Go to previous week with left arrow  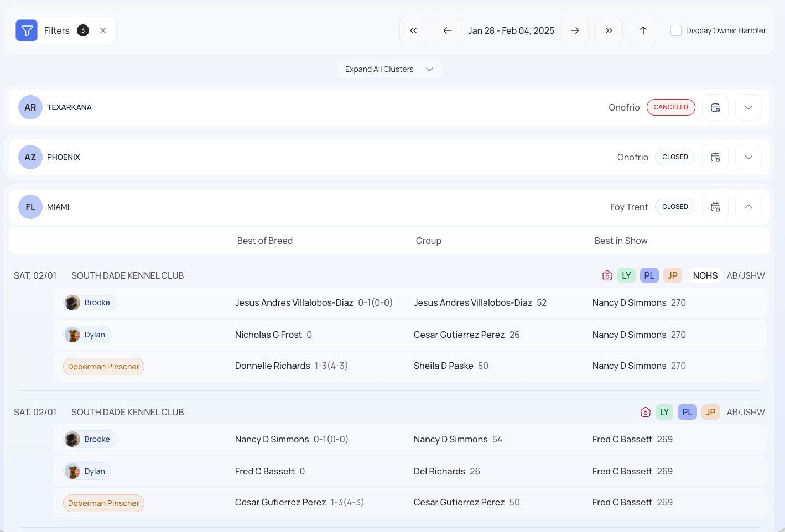[x=448, y=30]
